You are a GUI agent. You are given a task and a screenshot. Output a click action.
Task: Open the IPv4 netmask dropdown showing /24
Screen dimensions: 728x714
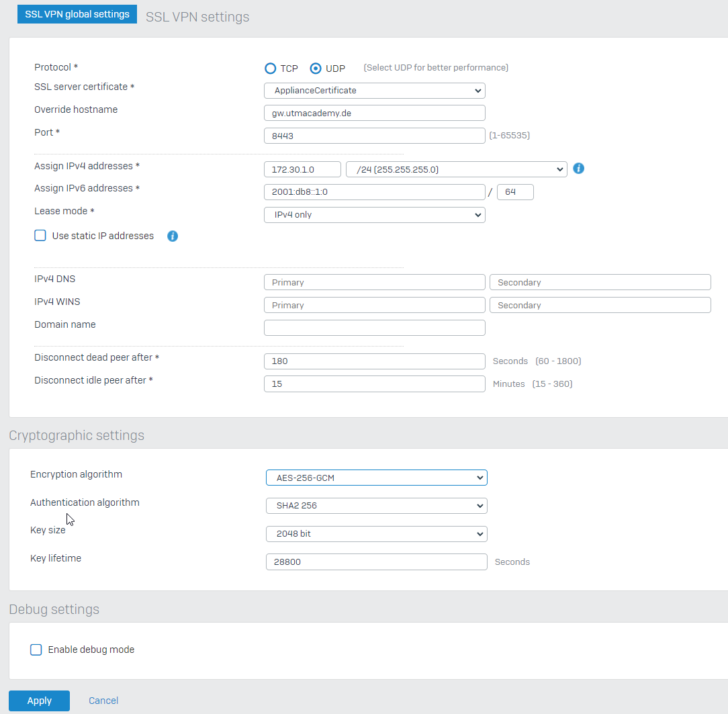[x=456, y=169]
